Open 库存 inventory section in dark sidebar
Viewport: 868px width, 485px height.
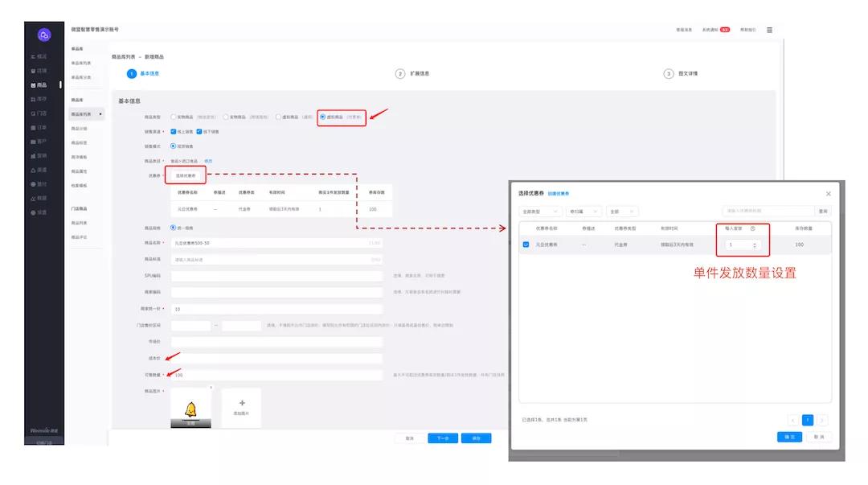click(39, 99)
